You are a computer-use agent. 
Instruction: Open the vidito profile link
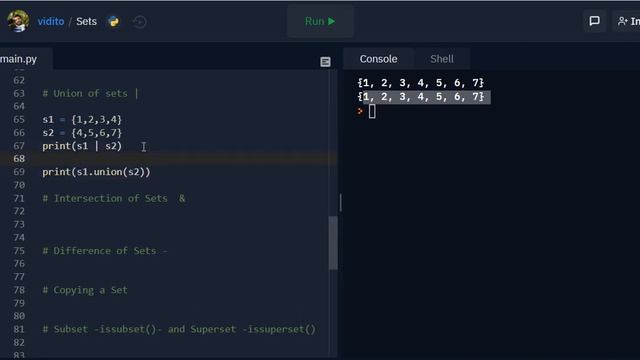pos(51,21)
